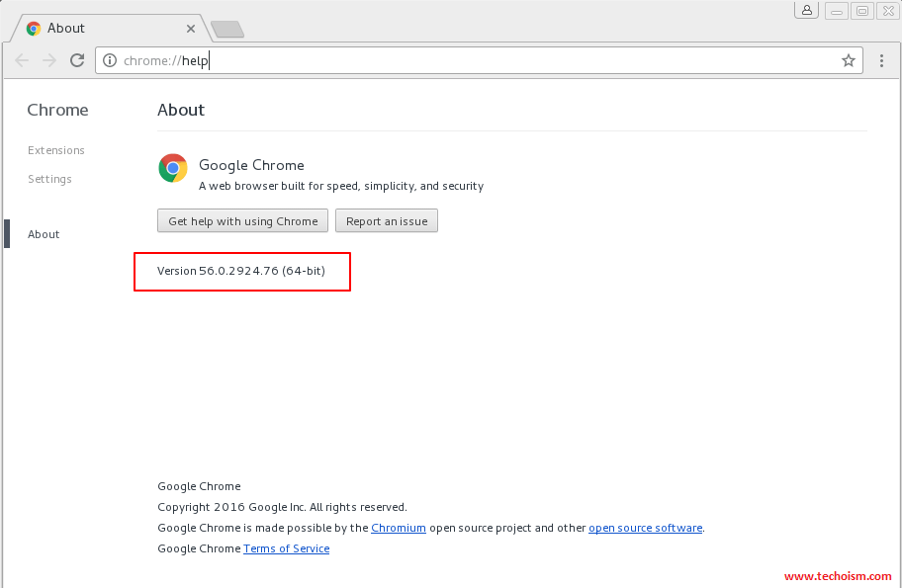Open Settings in the sidebar
The height and width of the screenshot is (588, 902).
coord(50,179)
